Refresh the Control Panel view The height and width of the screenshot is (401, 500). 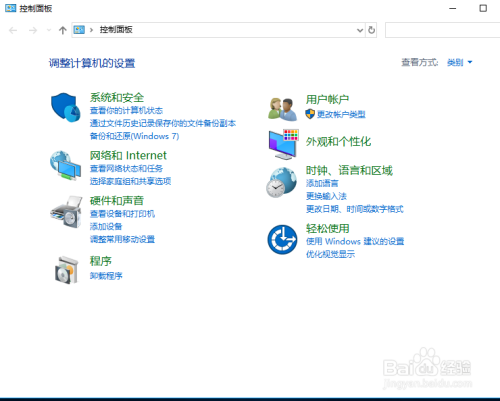click(371, 30)
